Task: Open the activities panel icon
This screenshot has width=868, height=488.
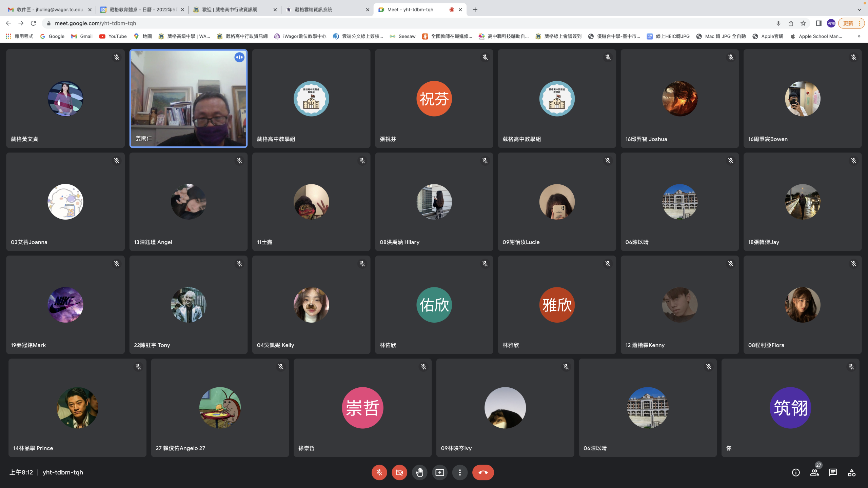Action: [852, 472]
